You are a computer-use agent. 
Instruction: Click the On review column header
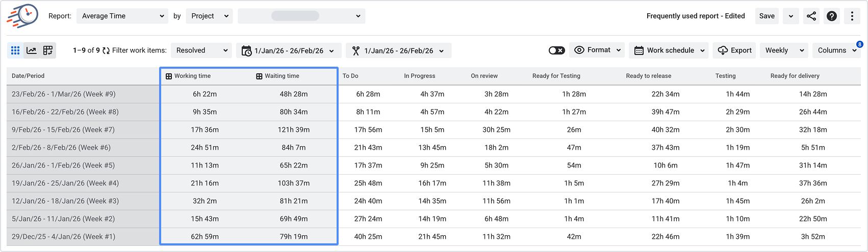(484, 76)
